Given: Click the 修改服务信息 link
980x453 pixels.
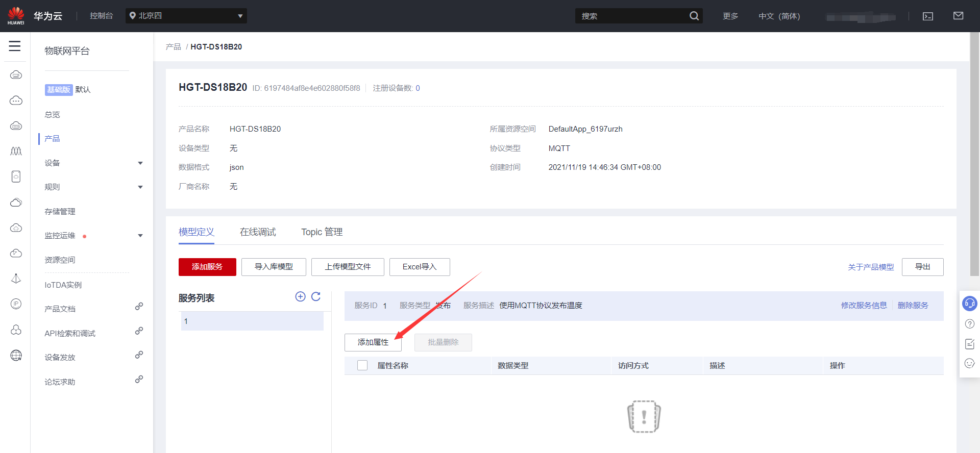Looking at the screenshot, I should (864, 306).
